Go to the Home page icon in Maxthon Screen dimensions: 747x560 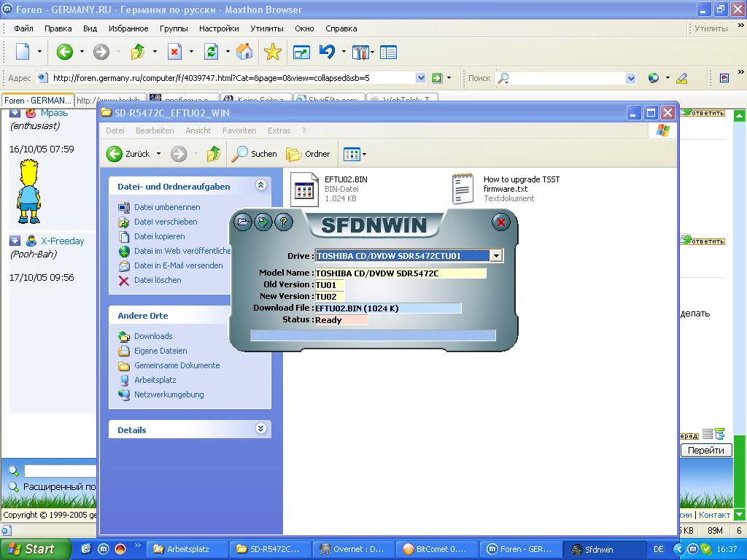(244, 52)
